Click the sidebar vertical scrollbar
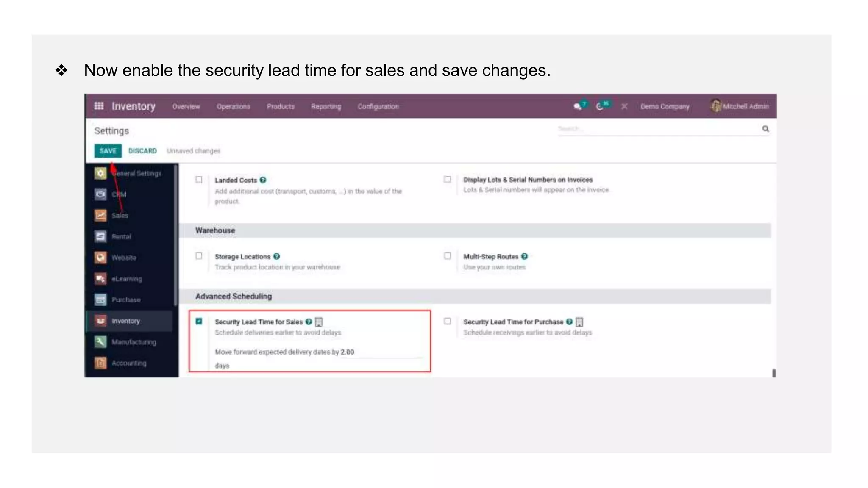The image size is (868, 488). 175,235
